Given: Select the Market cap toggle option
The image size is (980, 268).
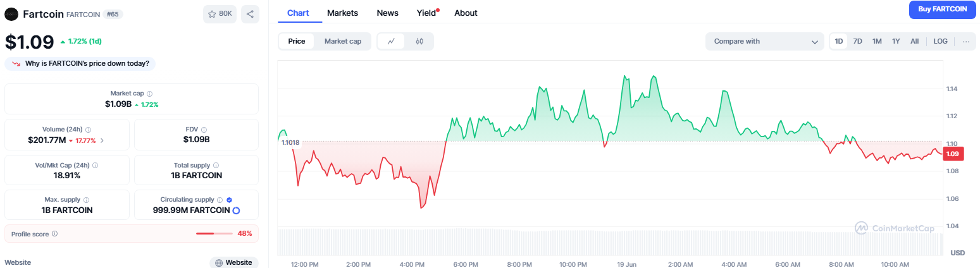Looking at the screenshot, I should coord(343,41).
